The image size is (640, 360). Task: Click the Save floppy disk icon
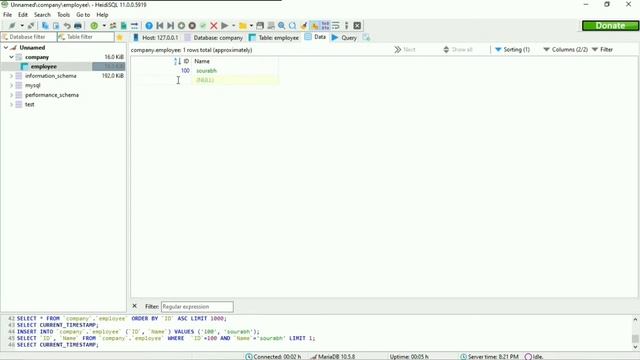click(x=260, y=26)
